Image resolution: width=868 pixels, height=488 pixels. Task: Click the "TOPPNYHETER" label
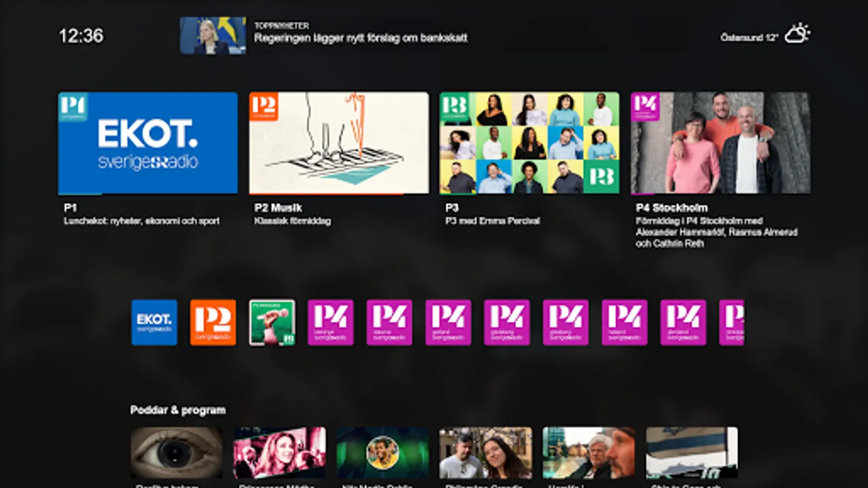[282, 25]
